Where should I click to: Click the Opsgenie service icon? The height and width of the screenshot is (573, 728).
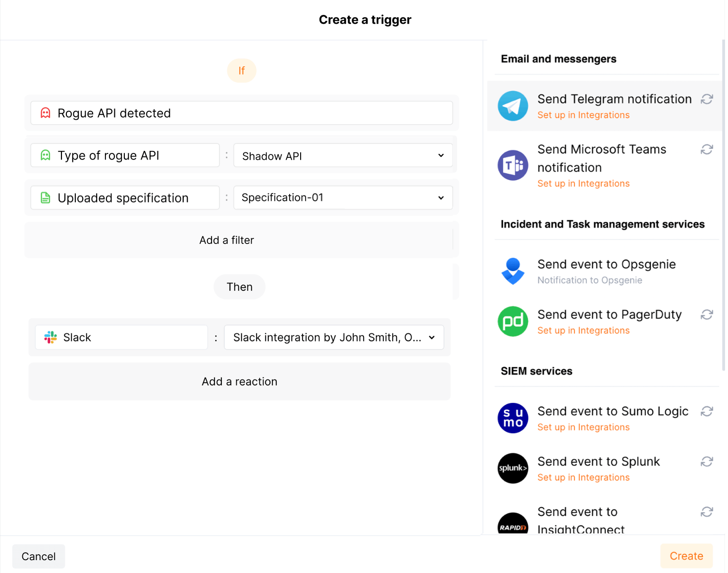click(x=513, y=271)
